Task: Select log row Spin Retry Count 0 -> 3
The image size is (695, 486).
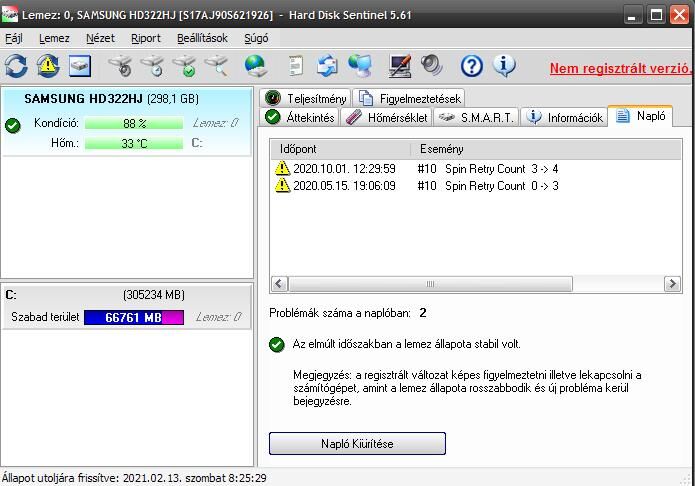Action: 476,185
